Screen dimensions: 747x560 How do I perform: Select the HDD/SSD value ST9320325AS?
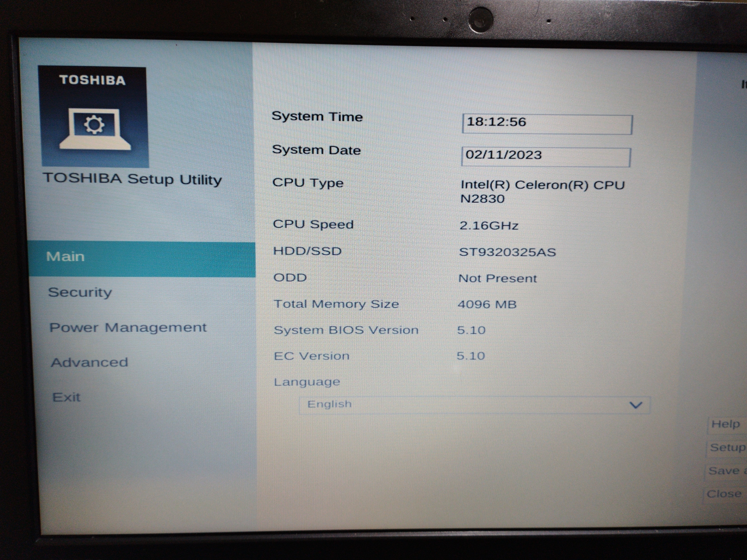[507, 252]
